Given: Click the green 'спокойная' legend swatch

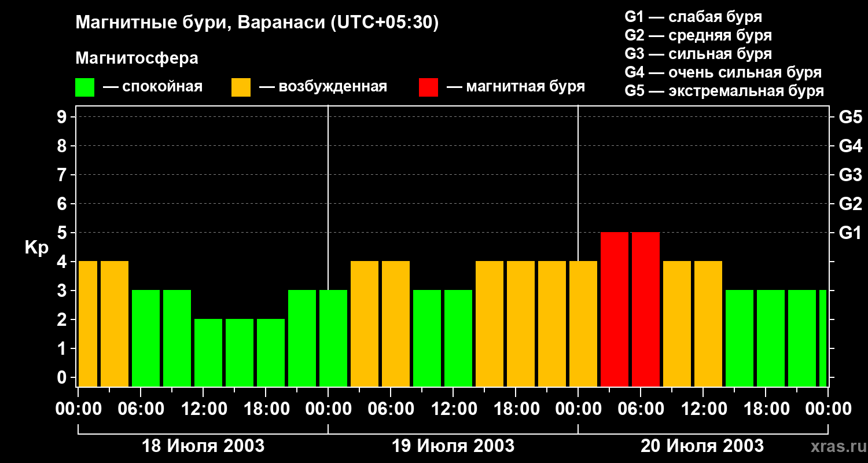Looking at the screenshot, I should (x=84, y=87).
